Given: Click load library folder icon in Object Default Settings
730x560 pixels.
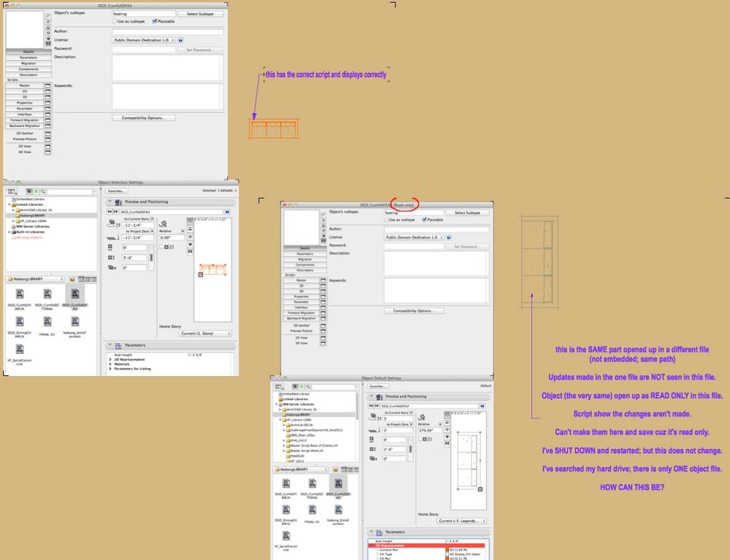Looking at the screenshot, I should coord(335,469).
